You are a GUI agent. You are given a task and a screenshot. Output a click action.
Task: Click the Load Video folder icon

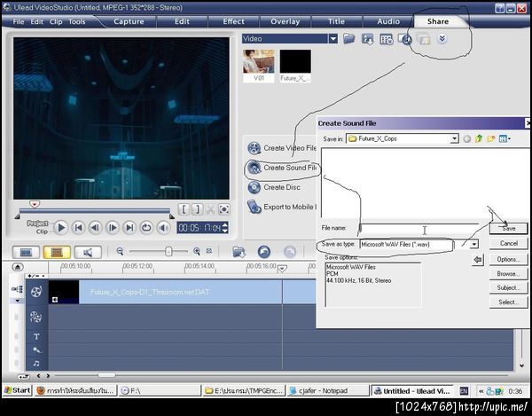(348, 39)
